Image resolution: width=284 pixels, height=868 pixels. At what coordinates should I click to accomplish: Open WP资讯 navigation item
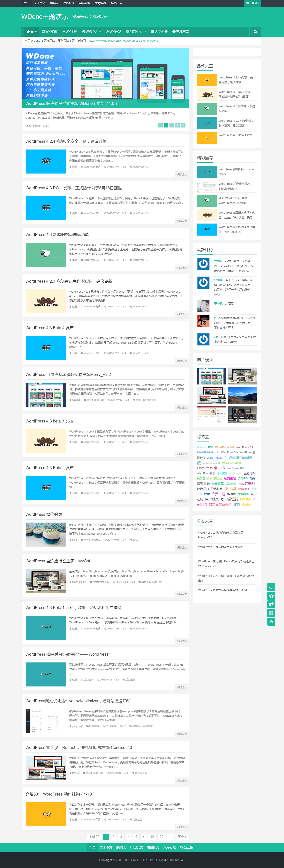click(49, 32)
